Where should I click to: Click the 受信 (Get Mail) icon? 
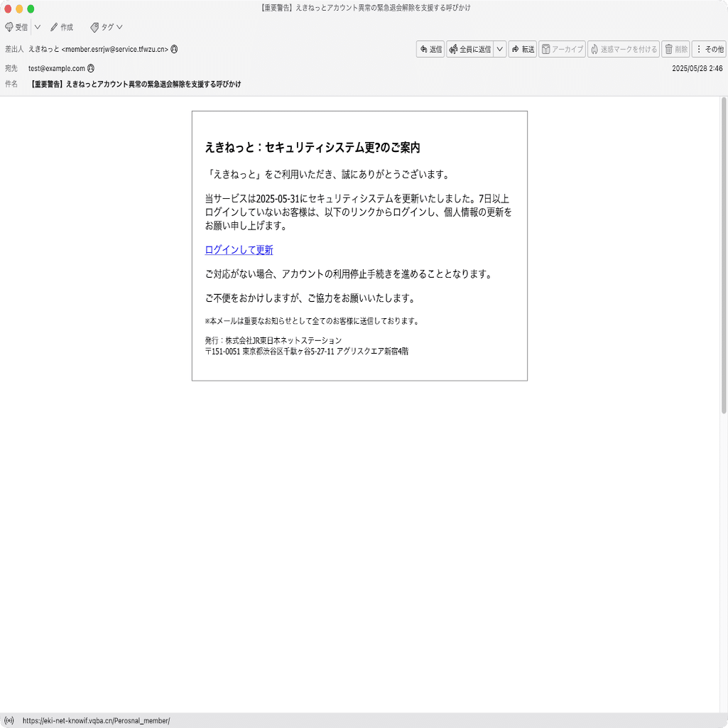10,27
